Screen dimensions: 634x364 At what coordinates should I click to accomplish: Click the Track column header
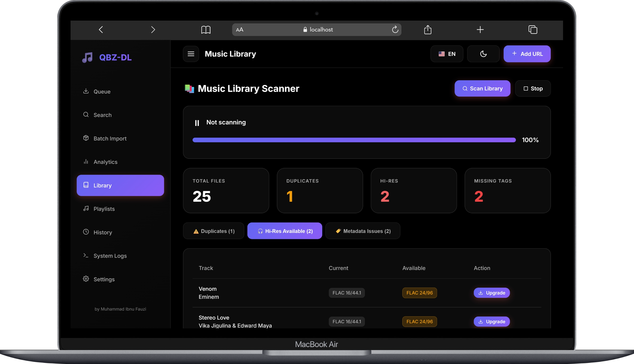(x=206, y=268)
